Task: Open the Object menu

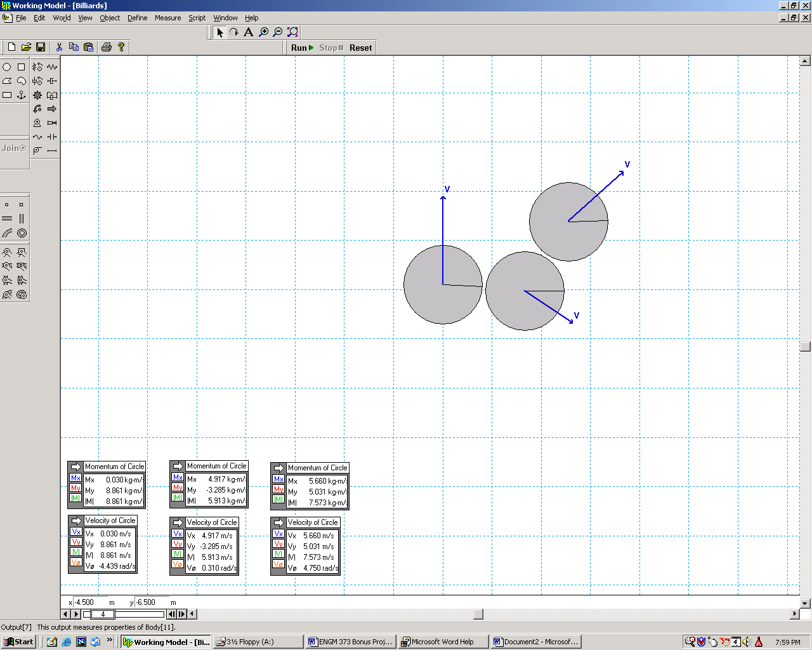Action: pos(110,18)
